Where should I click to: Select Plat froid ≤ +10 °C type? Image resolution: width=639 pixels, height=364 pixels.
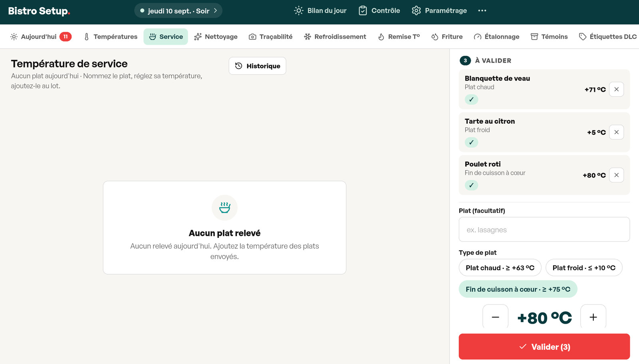tap(584, 268)
